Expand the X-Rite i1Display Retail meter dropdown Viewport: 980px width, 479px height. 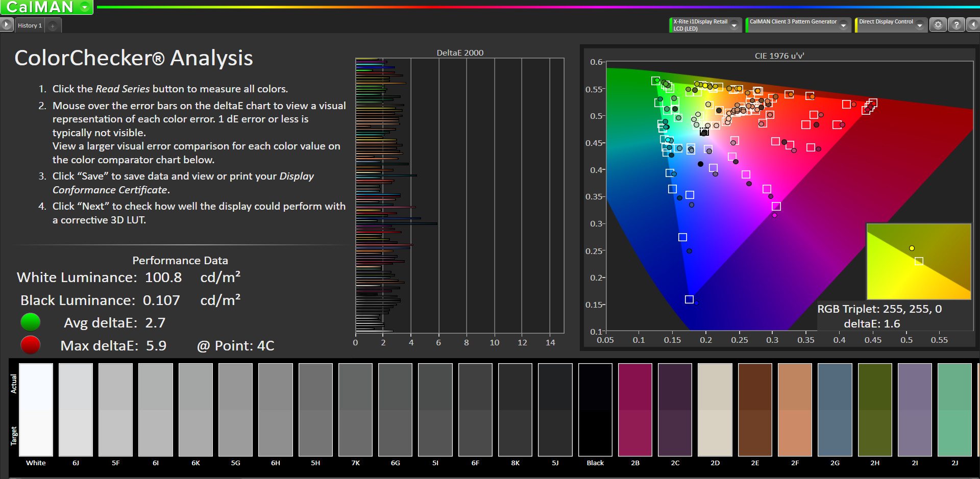pyautogui.click(x=734, y=25)
